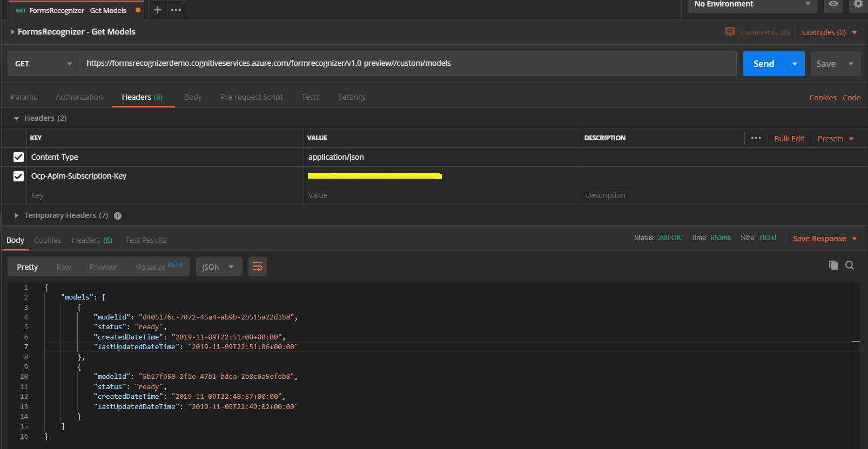
Task: Click the application/json value cell
Action: [x=442, y=157]
